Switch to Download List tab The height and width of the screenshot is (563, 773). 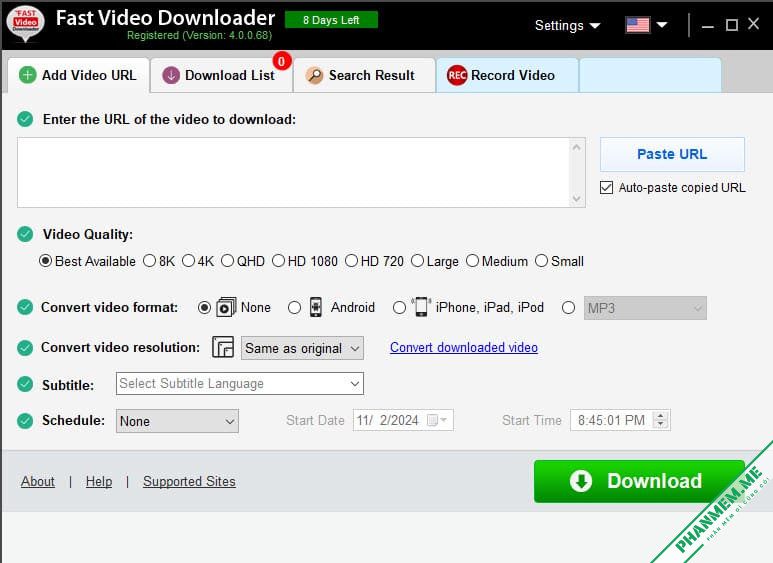point(221,75)
